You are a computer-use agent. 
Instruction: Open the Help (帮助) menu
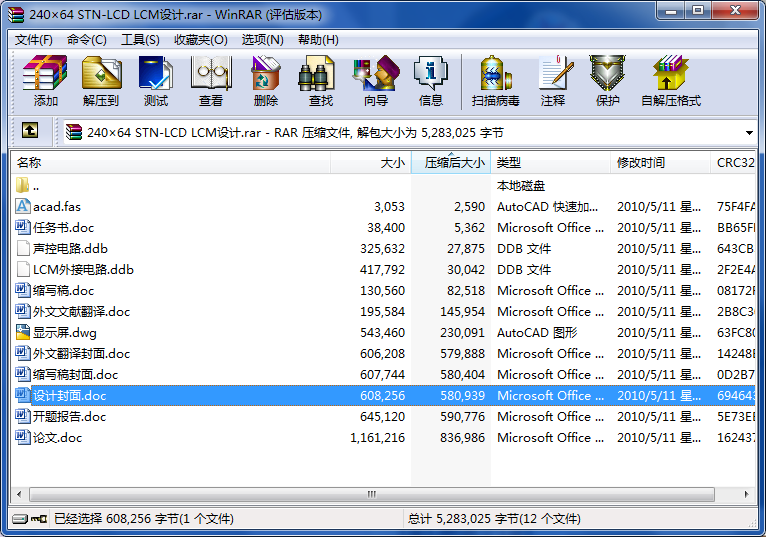tap(318, 40)
